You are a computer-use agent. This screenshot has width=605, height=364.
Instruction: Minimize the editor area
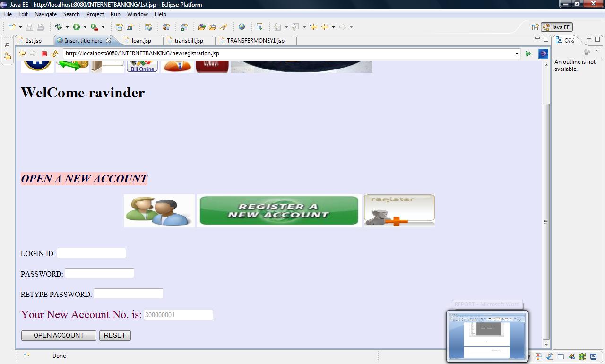coord(537,38)
